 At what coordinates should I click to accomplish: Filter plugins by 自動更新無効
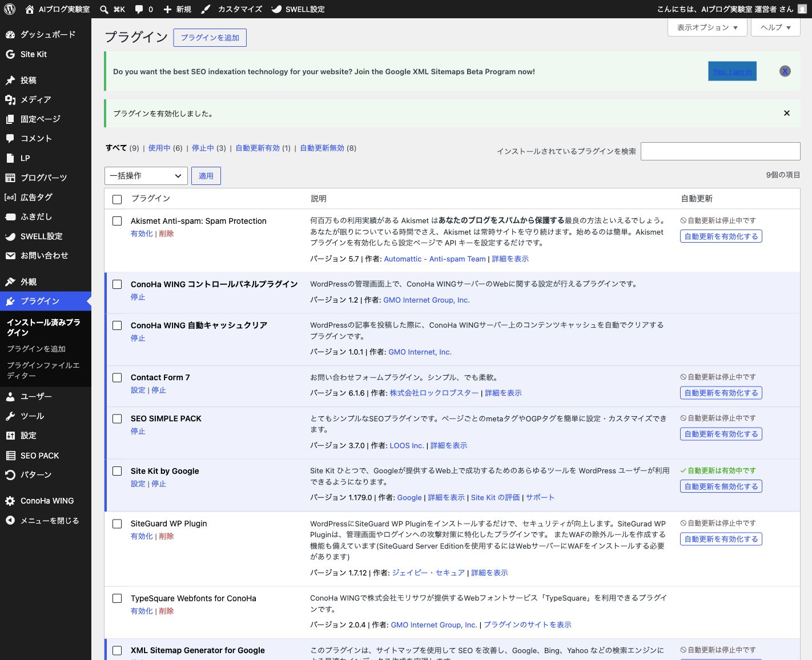pos(322,148)
